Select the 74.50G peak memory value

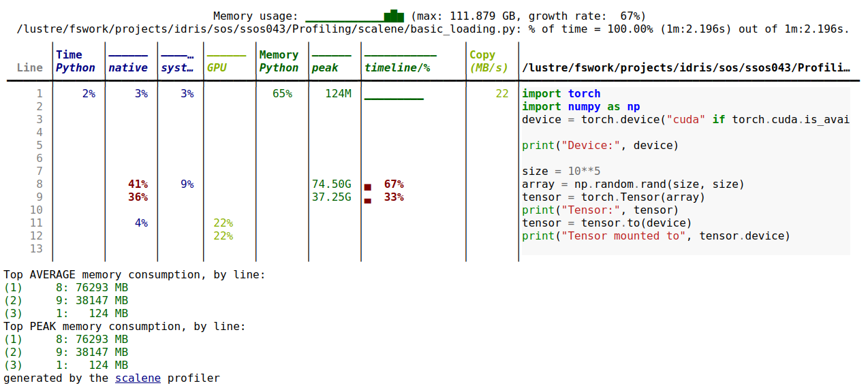(x=331, y=184)
